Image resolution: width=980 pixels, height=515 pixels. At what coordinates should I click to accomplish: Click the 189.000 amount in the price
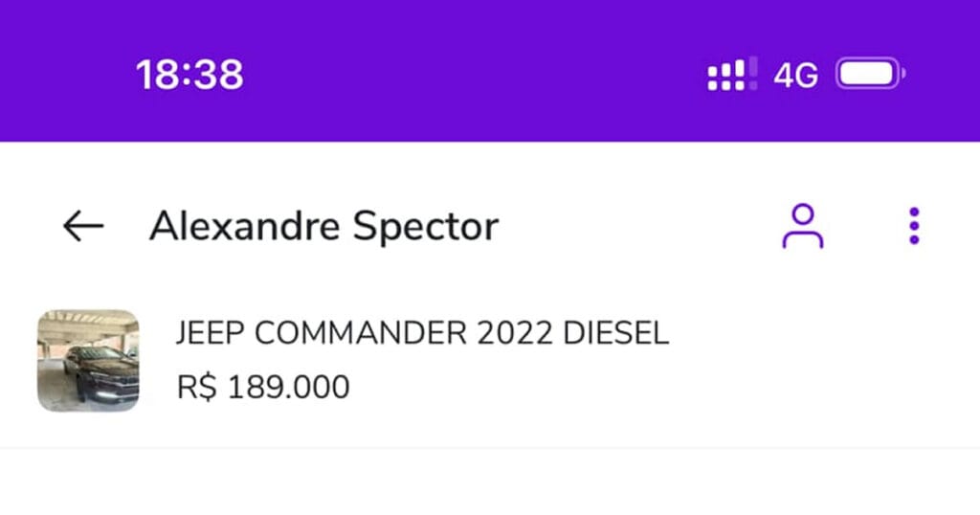[288, 388]
